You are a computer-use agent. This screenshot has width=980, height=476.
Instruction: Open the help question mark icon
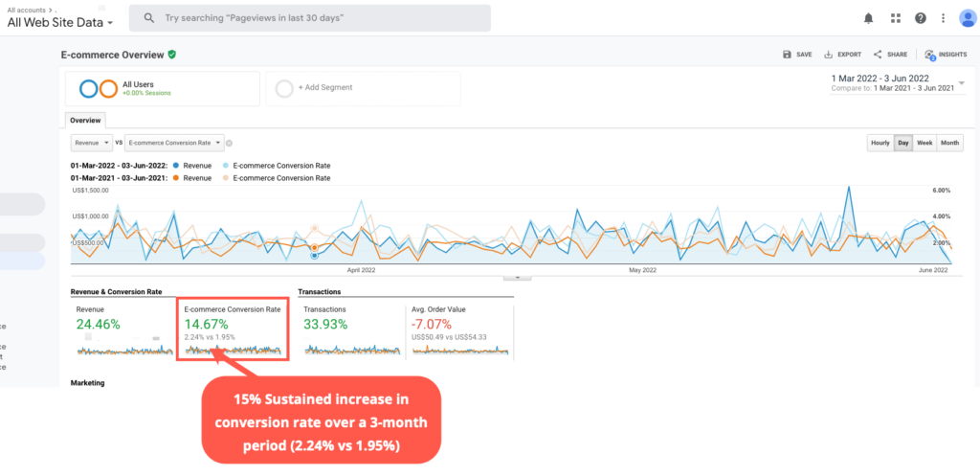point(920,18)
